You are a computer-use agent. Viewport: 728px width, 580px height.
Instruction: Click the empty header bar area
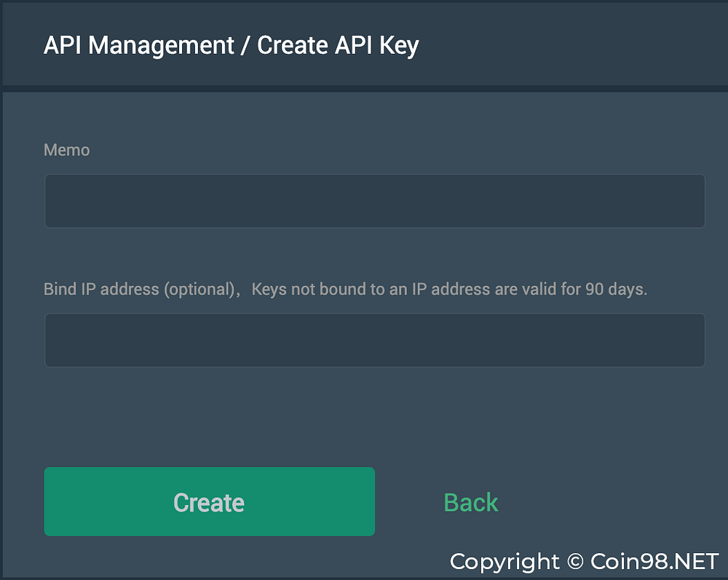coord(575,45)
